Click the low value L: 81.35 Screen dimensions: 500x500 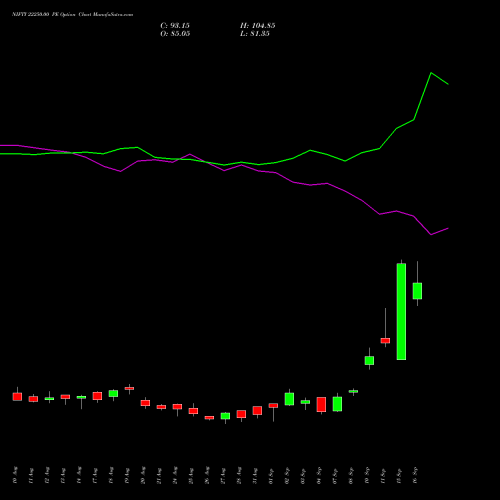pyautogui.click(x=255, y=34)
